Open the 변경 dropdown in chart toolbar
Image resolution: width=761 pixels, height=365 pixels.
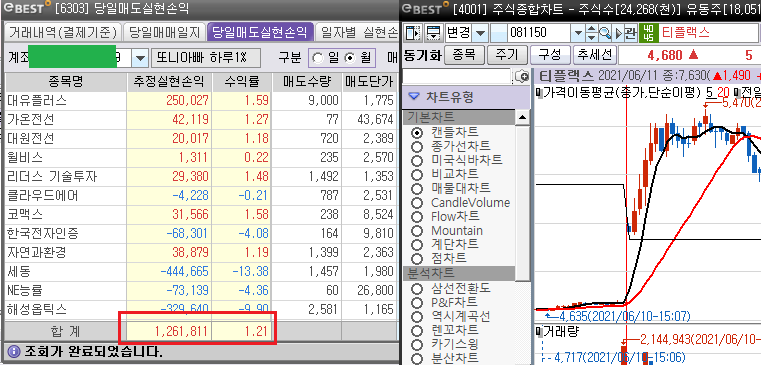point(480,33)
